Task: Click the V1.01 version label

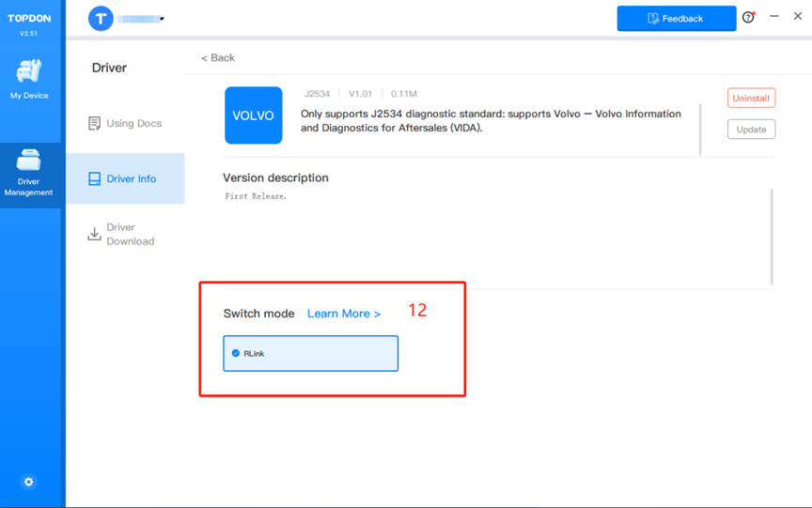Action: pos(360,94)
